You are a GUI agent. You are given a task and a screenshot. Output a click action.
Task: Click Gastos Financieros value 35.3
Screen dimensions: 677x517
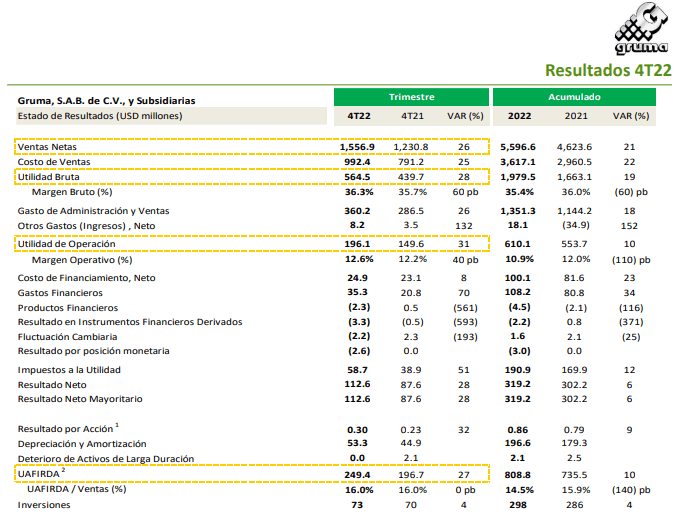pyautogui.click(x=357, y=292)
